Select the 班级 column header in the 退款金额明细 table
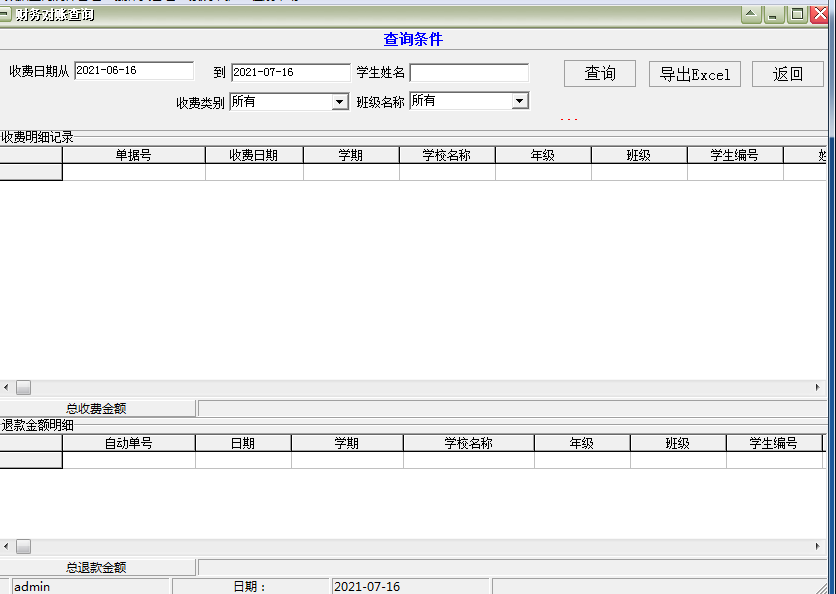836x594 pixels. tap(678, 443)
